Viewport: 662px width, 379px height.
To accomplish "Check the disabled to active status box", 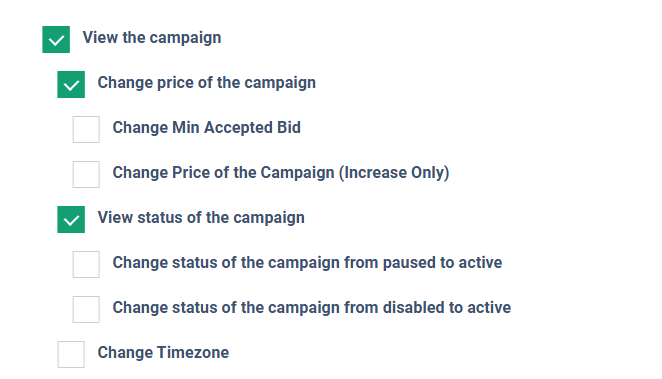I will tap(86, 309).
